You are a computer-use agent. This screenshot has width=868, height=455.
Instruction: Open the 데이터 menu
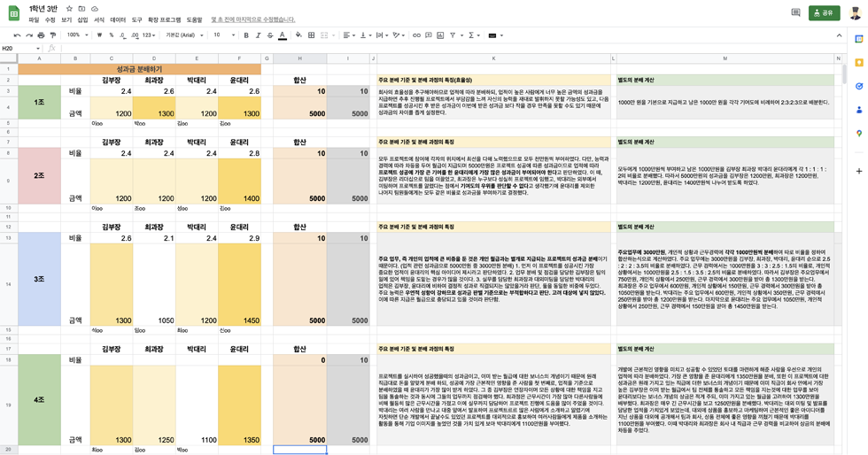(x=117, y=19)
